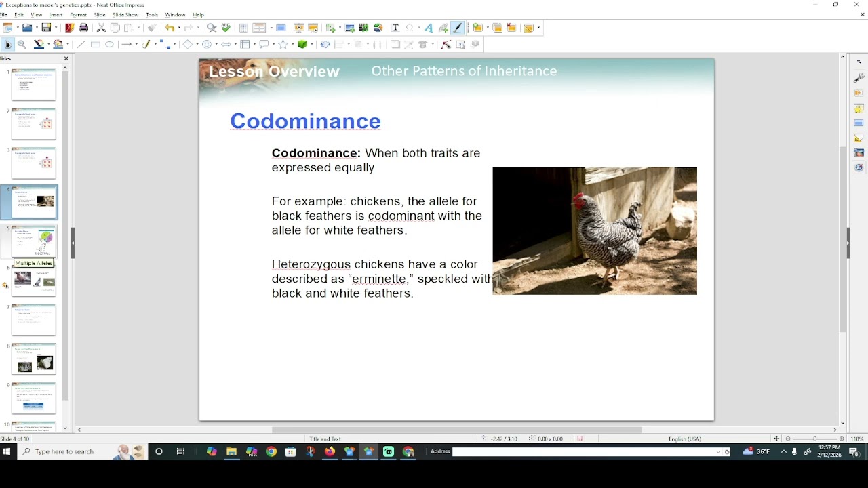Click the Undo arrow icon

point(170,28)
